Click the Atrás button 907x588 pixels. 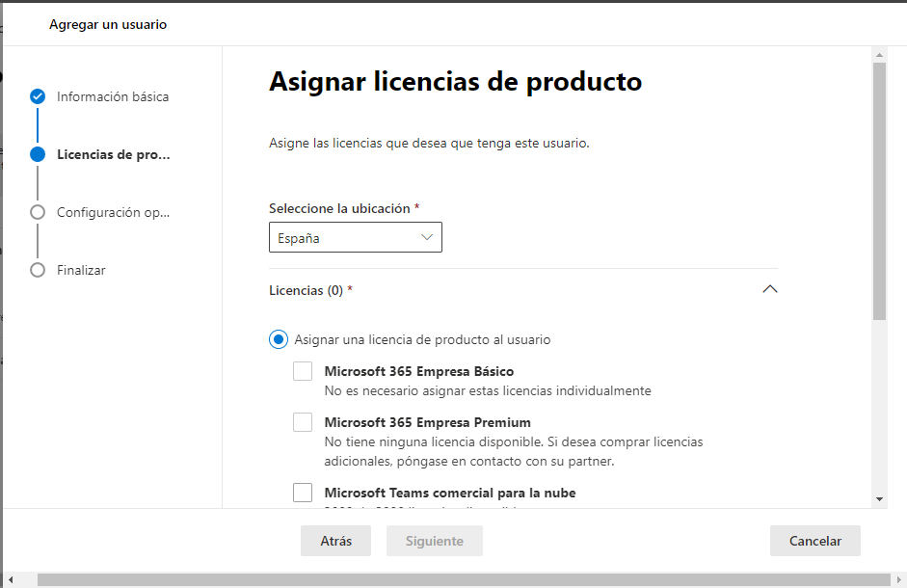tap(335, 541)
